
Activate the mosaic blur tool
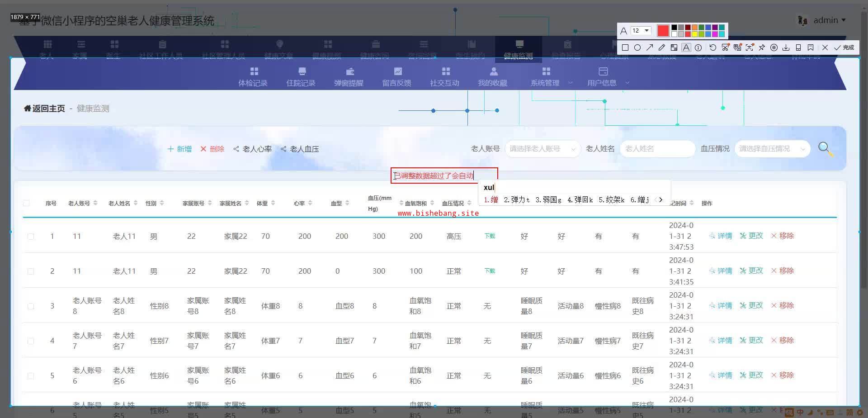(x=674, y=47)
